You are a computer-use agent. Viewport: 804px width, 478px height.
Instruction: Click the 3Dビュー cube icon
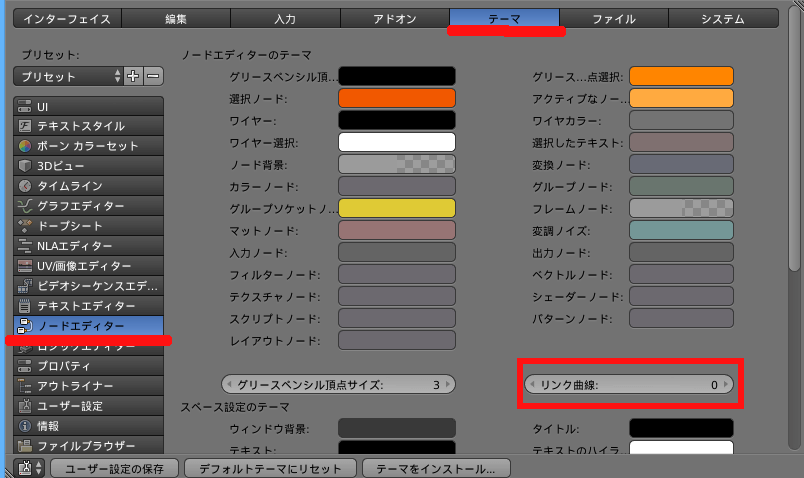(x=24, y=166)
